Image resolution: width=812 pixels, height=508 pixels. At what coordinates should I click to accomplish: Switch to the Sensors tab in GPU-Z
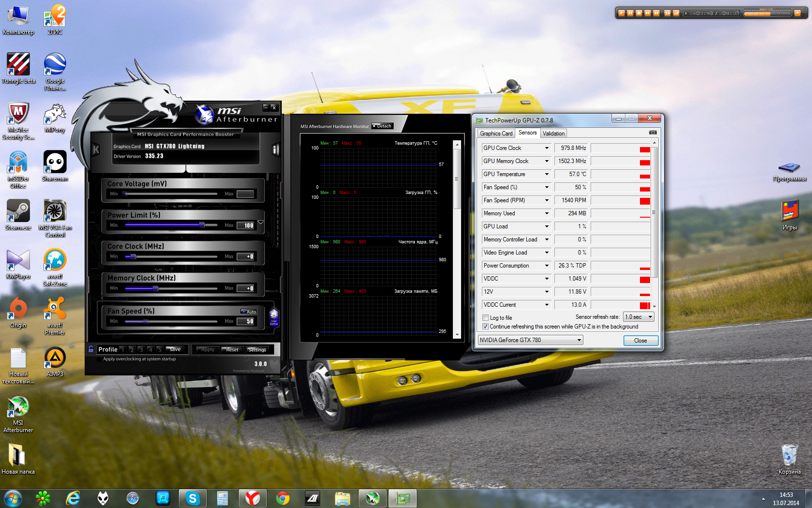click(x=528, y=133)
